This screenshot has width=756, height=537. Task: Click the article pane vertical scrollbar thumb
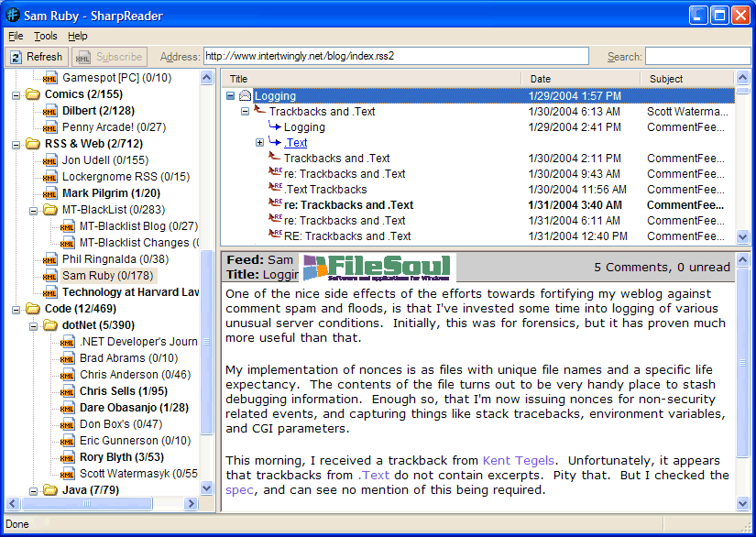(743, 363)
